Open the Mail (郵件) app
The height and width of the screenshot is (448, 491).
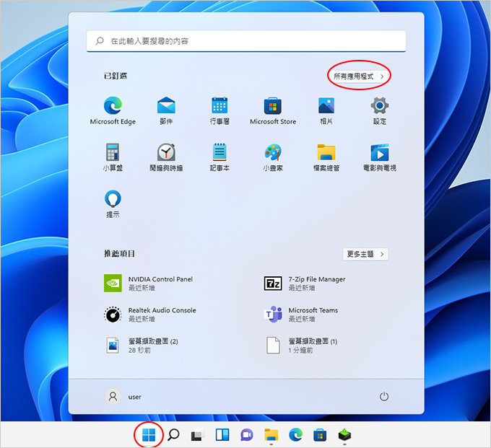click(x=166, y=111)
